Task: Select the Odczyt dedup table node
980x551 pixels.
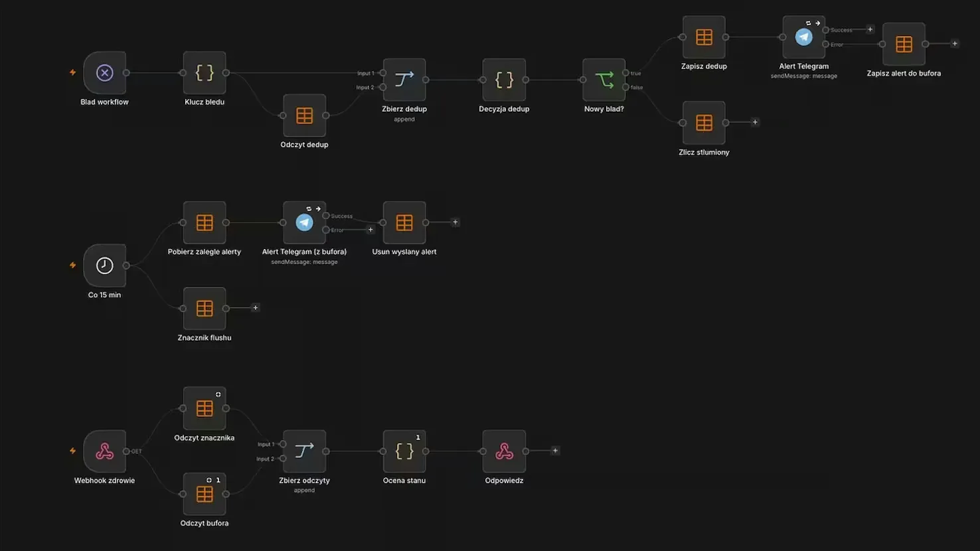Action: click(304, 116)
